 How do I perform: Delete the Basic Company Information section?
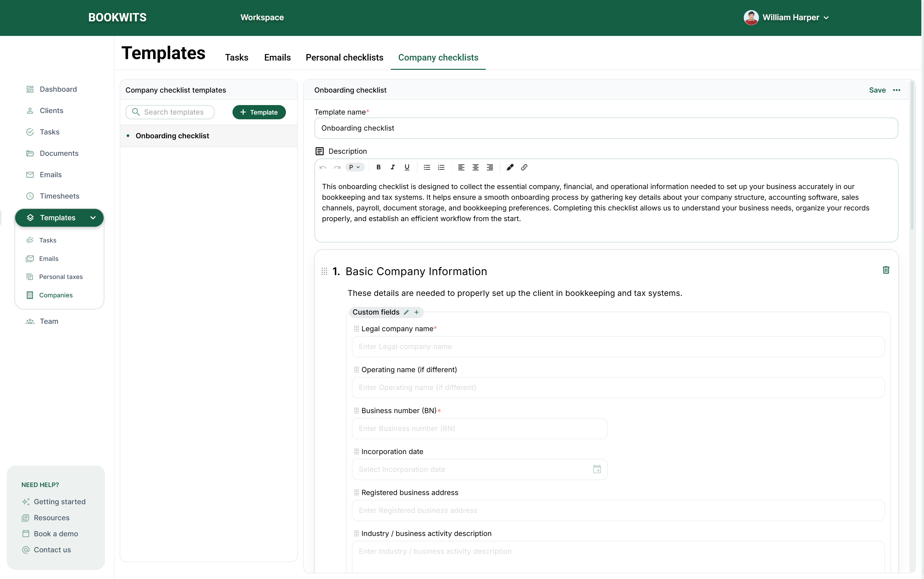click(886, 270)
